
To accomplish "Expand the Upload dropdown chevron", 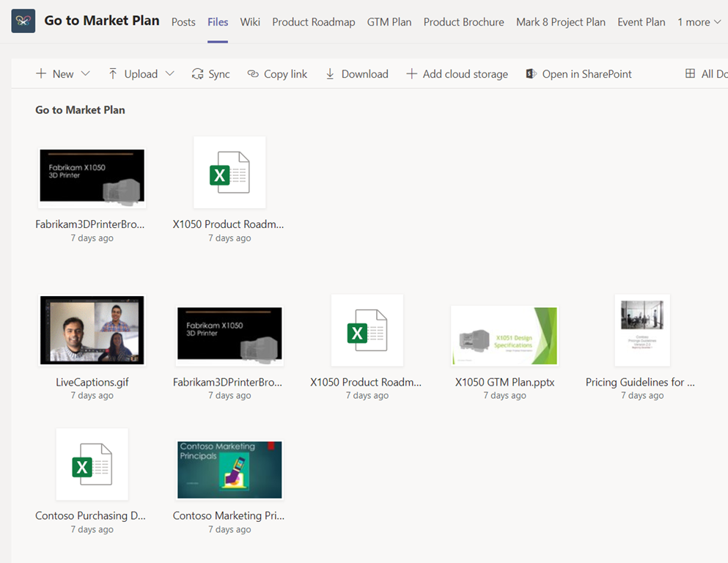I will tap(170, 73).
